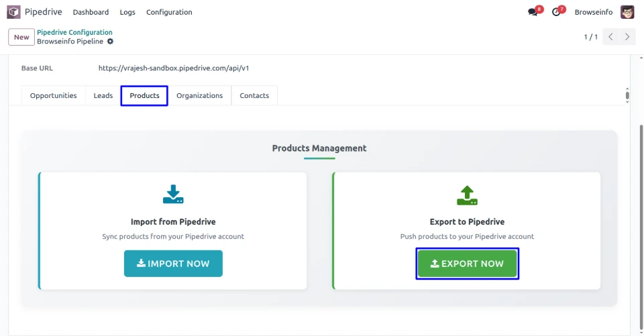Image resolution: width=644 pixels, height=336 pixels.
Task: Click the green export upload icon
Action: point(467,195)
